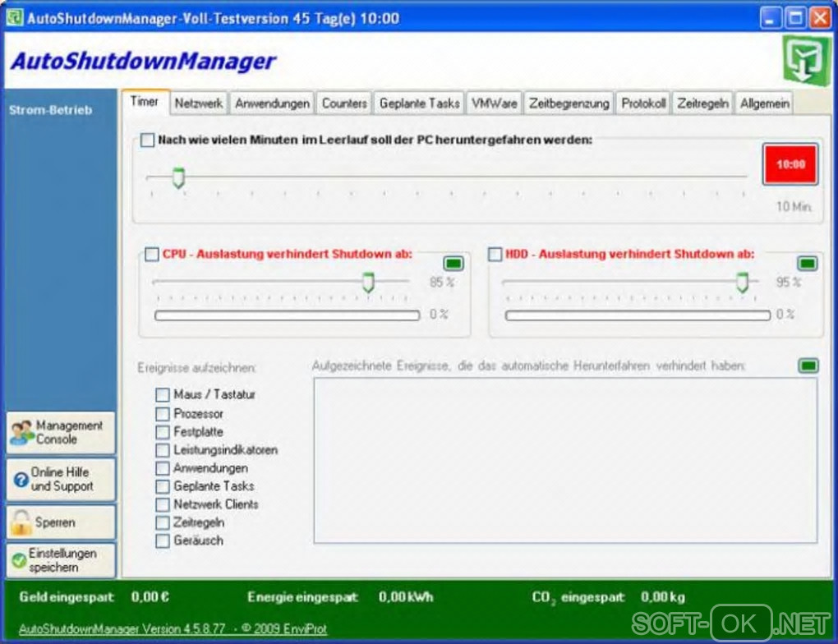
Task: Click the Strom-Betrieb sidebar label
Action: click(x=50, y=110)
